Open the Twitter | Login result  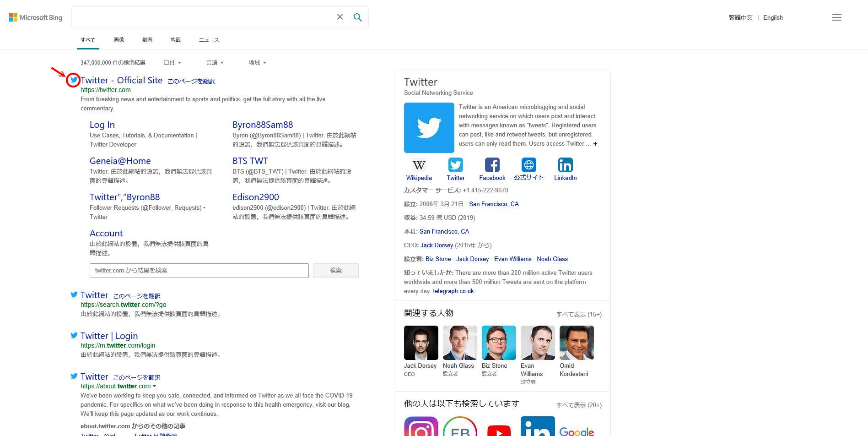coord(109,336)
